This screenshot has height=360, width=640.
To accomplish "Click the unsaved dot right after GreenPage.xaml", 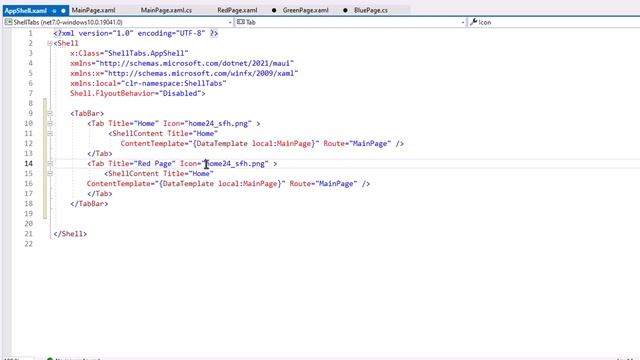I will coord(345,10).
